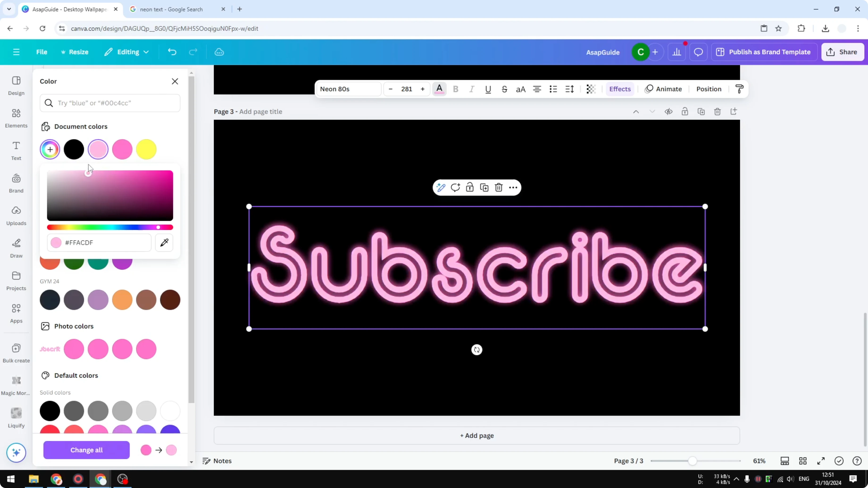
Task: Open the browser tab search chevron
Action: 9,9
